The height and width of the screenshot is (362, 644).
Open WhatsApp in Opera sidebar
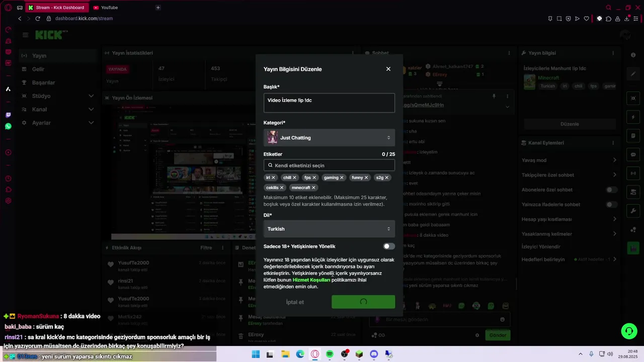click(8, 126)
